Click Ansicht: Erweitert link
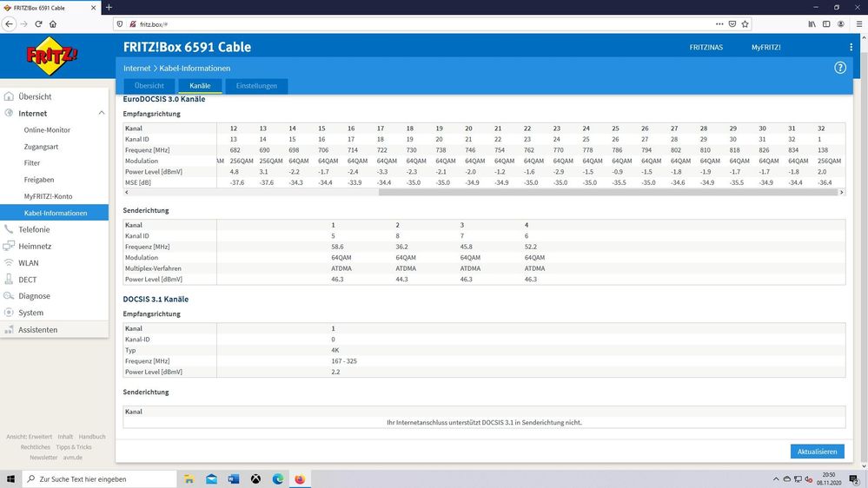The width and height of the screenshot is (868, 488). (x=29, y=437)
